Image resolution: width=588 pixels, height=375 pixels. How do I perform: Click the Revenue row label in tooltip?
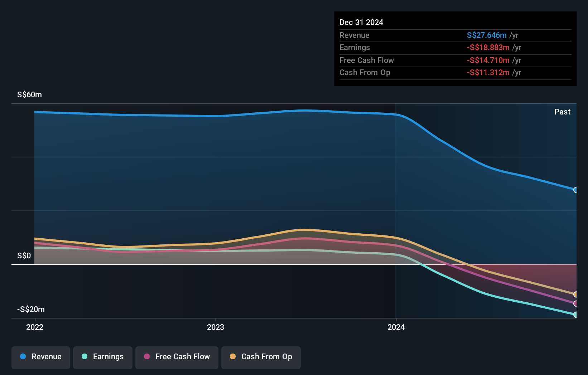tap(354, 35)
